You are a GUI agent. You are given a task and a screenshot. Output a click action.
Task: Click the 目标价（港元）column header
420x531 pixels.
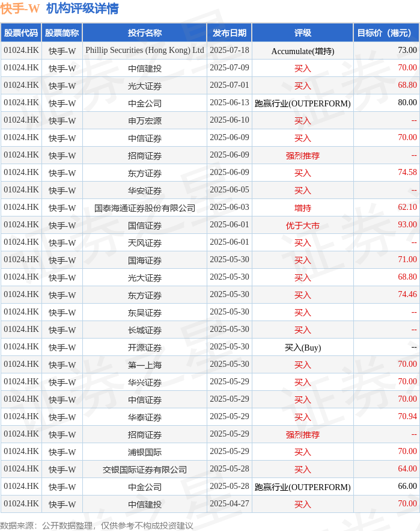click(x=386, y=33)
